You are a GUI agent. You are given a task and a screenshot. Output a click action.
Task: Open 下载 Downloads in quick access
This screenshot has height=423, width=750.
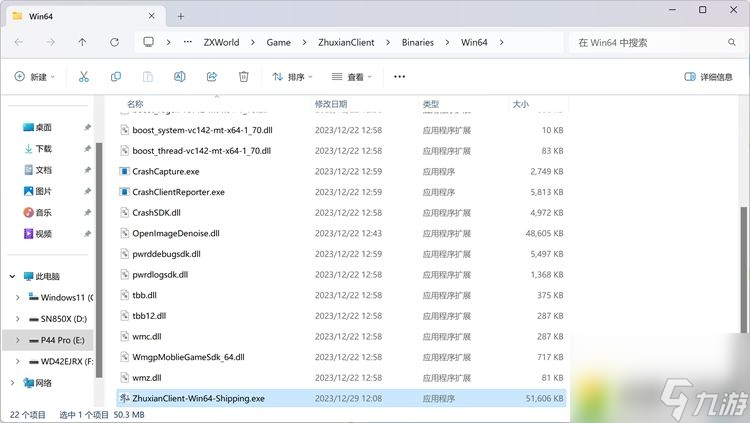click(37, 148)
